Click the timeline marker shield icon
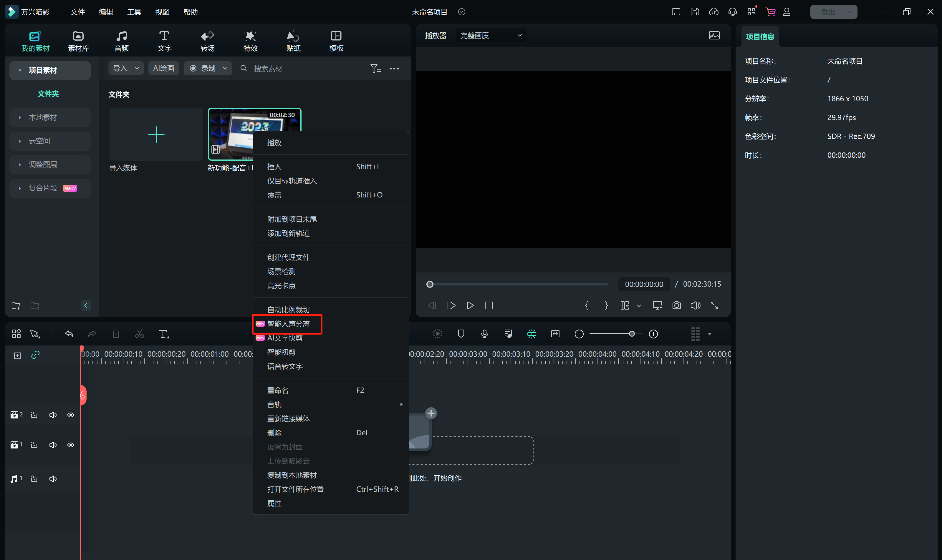 (x=461, y=334)
